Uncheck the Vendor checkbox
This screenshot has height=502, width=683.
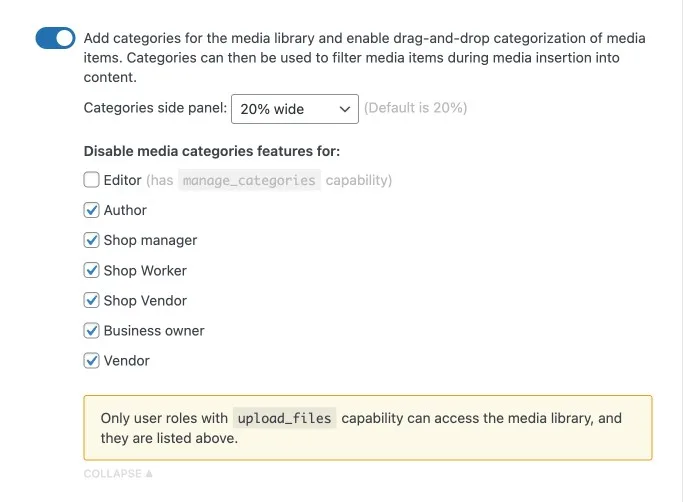point(92,361)
